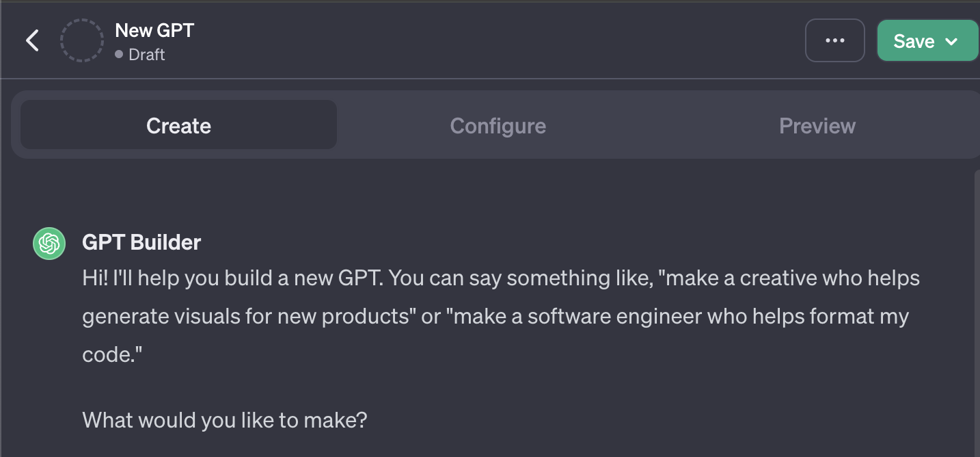Viewport: 980px width, 457px height.
Task: Go back using the left arrow
Action: pyautogui.click(x=32, y=41)
